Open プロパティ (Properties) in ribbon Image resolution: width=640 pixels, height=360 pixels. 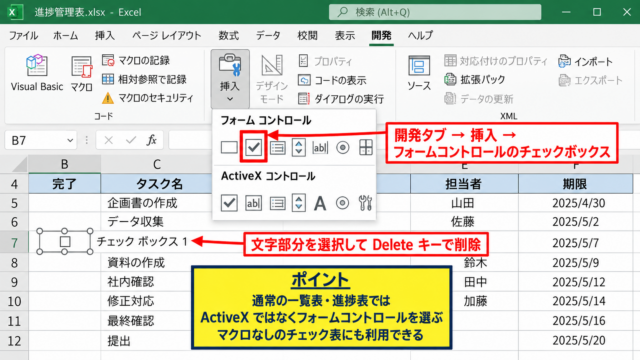click(x=325, y=61)
